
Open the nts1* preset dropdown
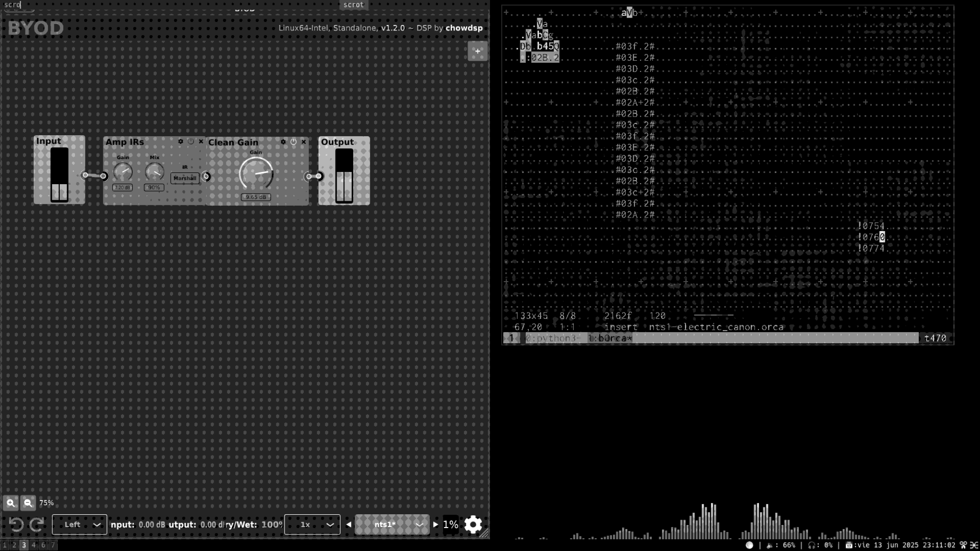pos(392,525)
